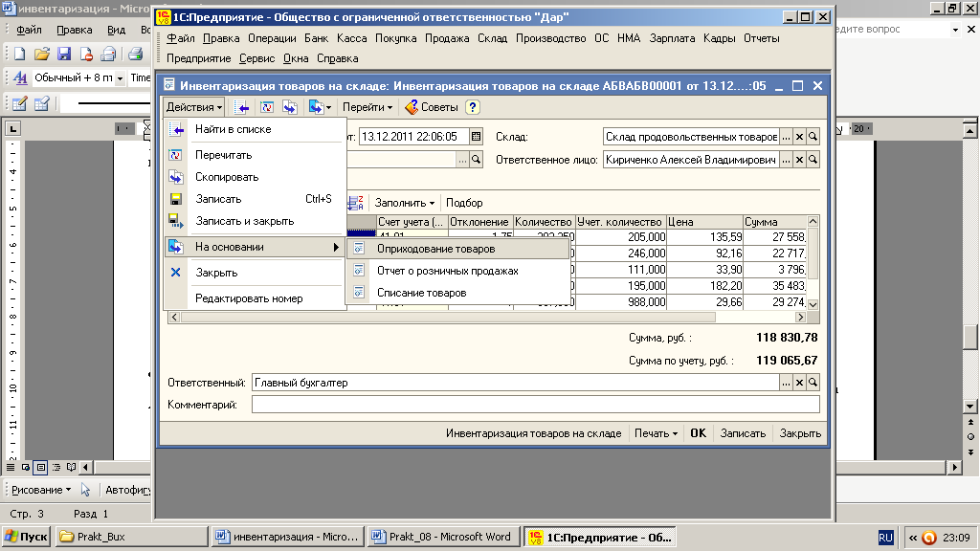Click magnifier icon next to Склад field
The width and height of the screenshot is (980, 551).
coord(813,137)
